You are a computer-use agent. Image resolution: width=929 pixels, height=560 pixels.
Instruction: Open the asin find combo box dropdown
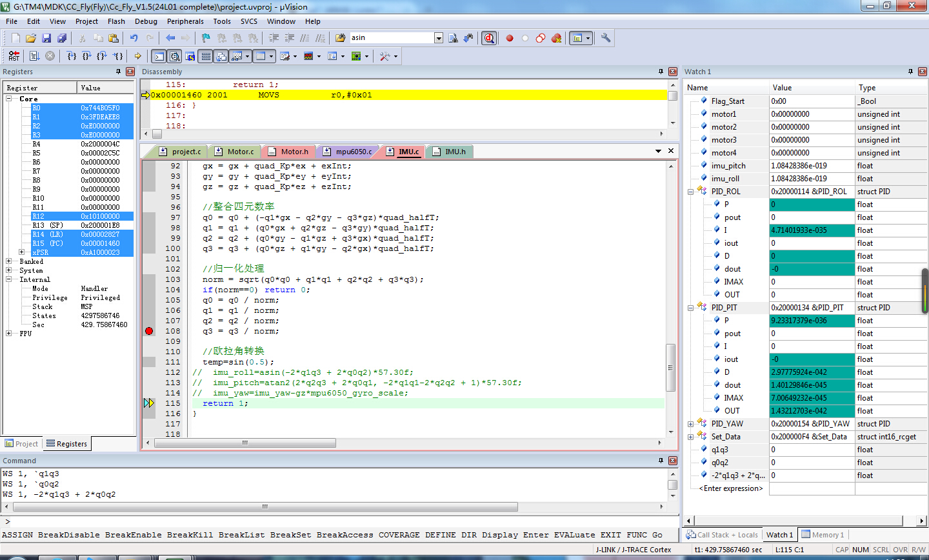pyautogui.click(x=439, y=38)
